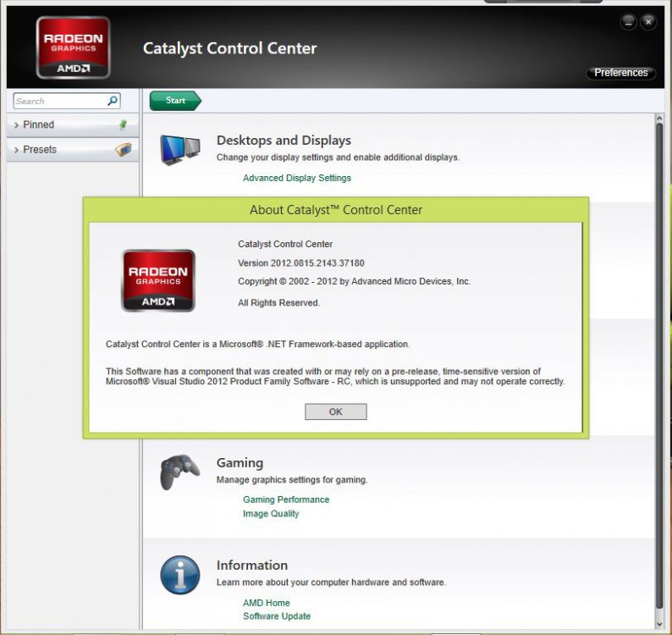Screen dimensions: 672x635
Task: Click the Presets icon in sidebar
Action: click(124, 150)
